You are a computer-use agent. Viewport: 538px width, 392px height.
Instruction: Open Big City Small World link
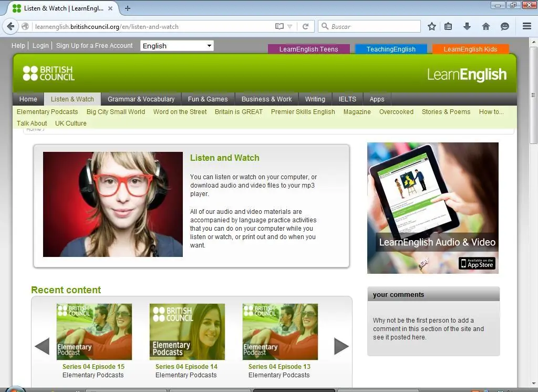[x=116, y=112]
